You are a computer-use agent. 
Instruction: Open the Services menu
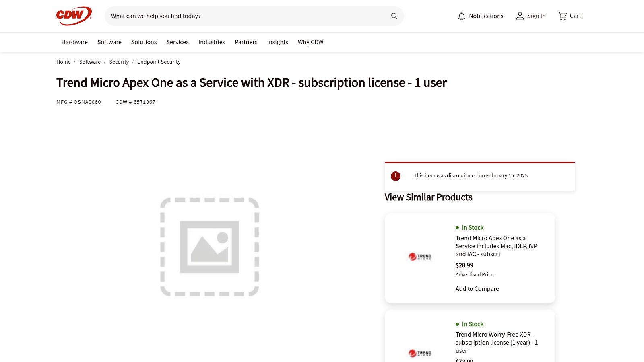(178, 42)
